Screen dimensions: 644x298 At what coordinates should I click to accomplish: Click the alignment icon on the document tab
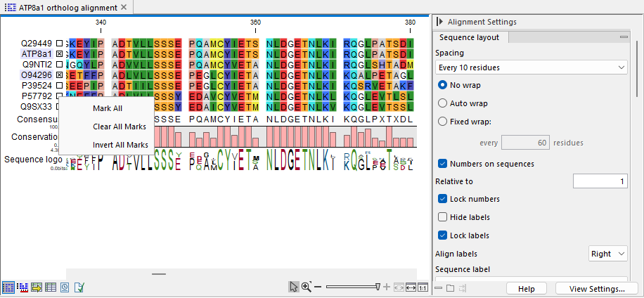pos(10,8)
